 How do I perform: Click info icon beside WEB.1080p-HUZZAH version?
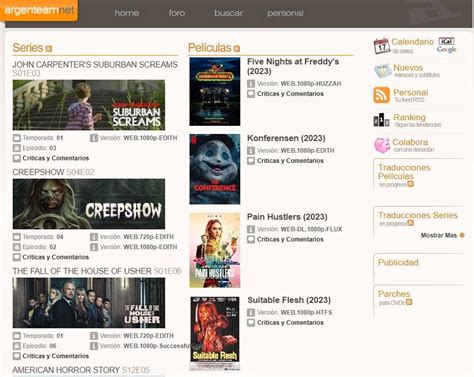point(251,84)
